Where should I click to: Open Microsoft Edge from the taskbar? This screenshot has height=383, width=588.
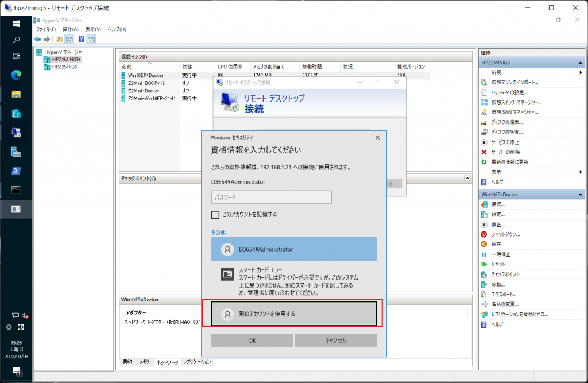pyautogui.click(x=16, y=75)
